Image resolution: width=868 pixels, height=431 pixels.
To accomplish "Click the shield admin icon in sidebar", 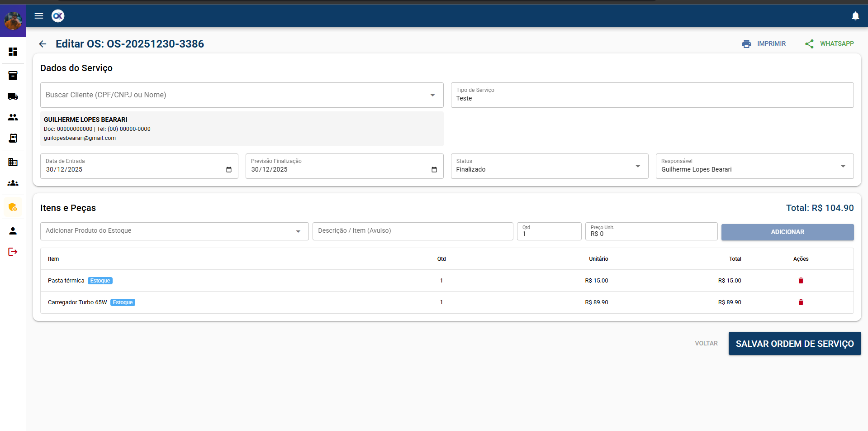I will click(13, 207).
